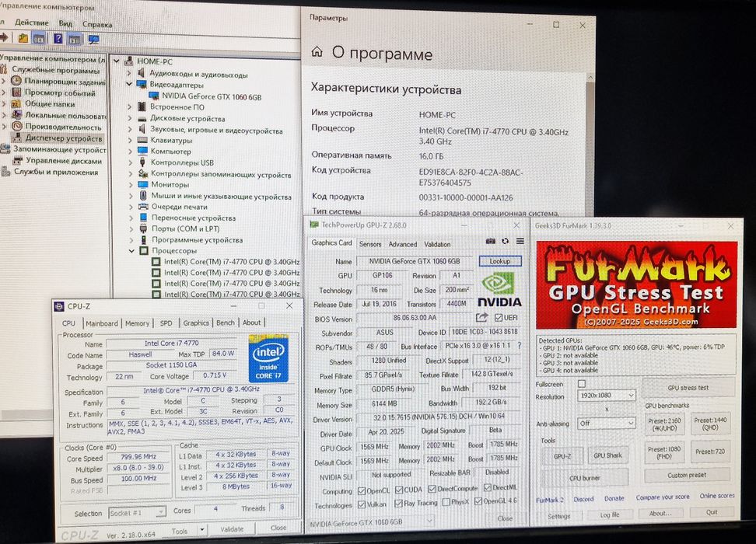The height and width of the screenshot is (544, 756).
Task: Open the Справка menu
Action: point(97,24)
